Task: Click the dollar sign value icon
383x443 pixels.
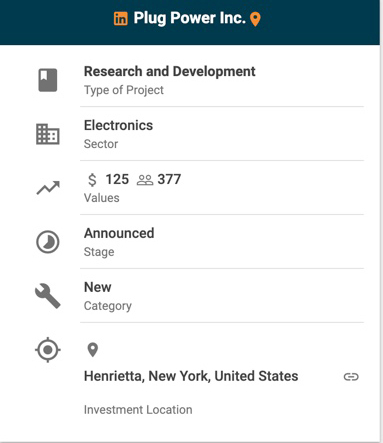Action: [92, 180]
